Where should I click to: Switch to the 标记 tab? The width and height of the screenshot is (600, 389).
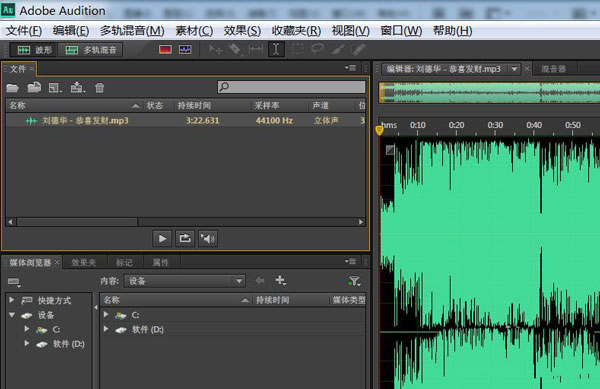pyautogui.click(x=124, y=262)
